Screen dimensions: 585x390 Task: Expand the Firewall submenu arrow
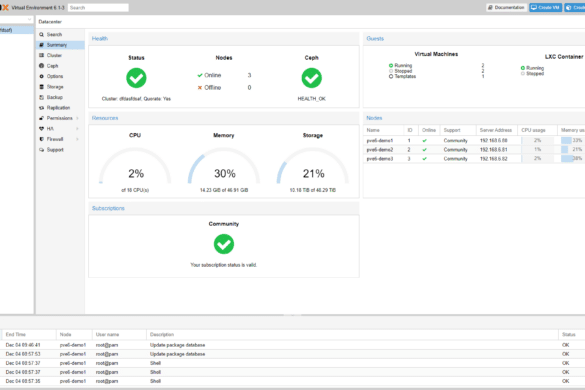pyautogui.click(x=78, y=139)
